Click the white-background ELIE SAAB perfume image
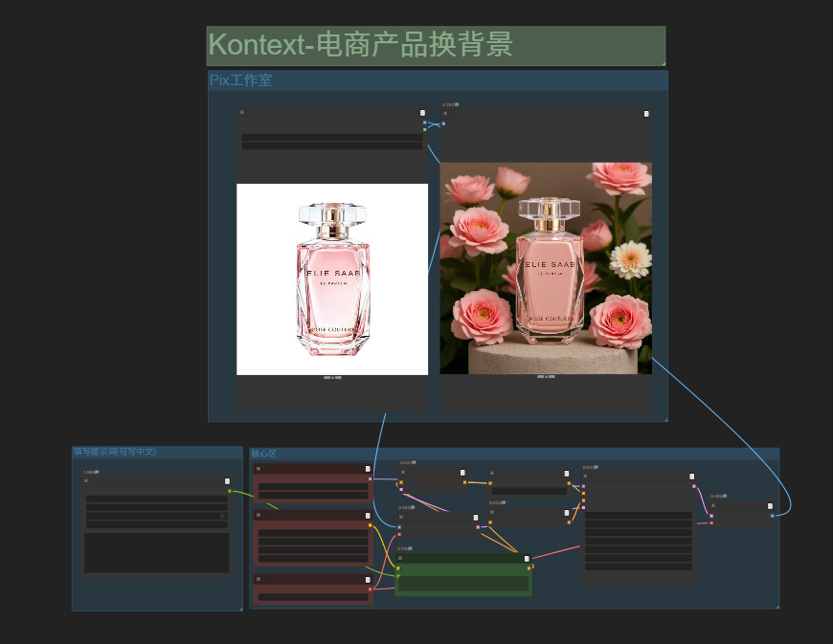This screenshot has width=833, height=644. 332,279
